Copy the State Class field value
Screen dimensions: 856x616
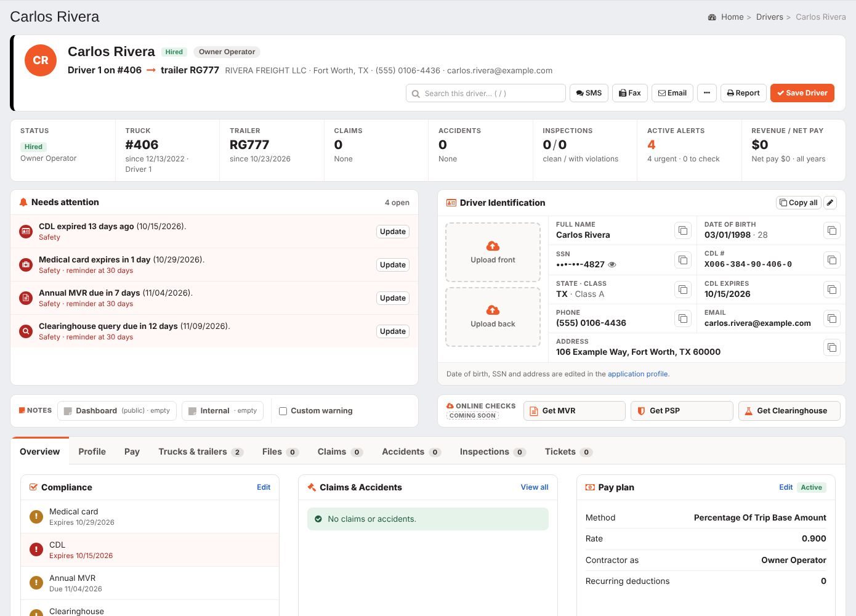pos(683,290)
